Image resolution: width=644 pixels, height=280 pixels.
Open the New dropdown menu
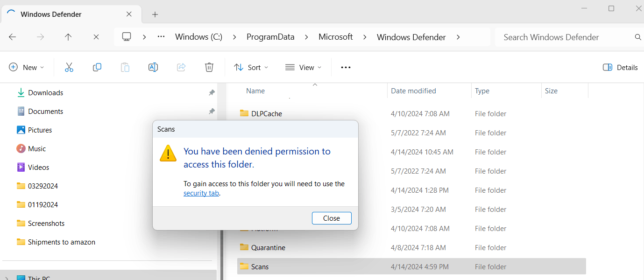tap(27, 67)
